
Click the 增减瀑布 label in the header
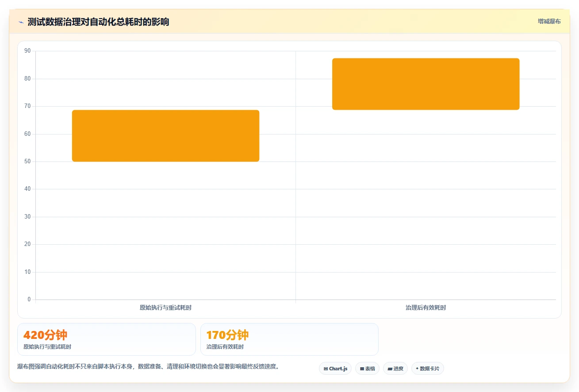tap(549, 21)
